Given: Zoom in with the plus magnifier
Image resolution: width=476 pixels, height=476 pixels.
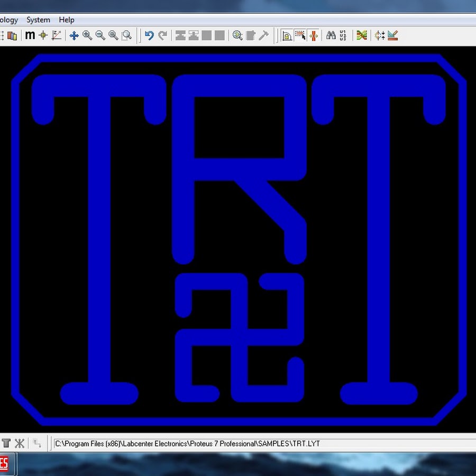Looking at the screenshot, I should [87, 35].
